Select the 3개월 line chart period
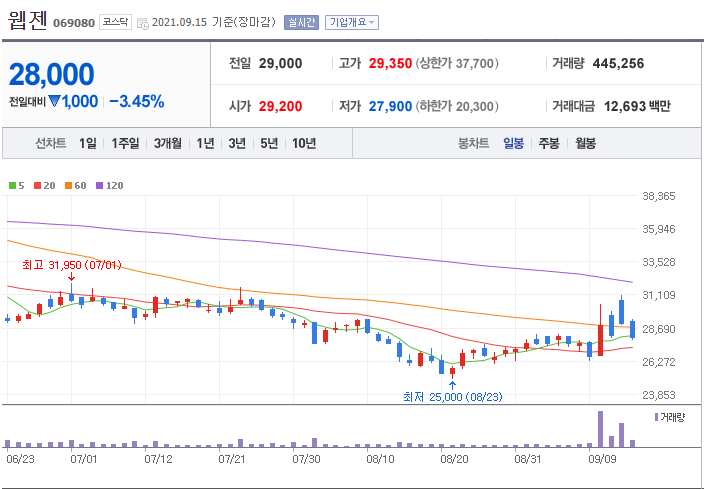This screenshot has width=704, height=489. pyautogui.click(x=167, y=143)
